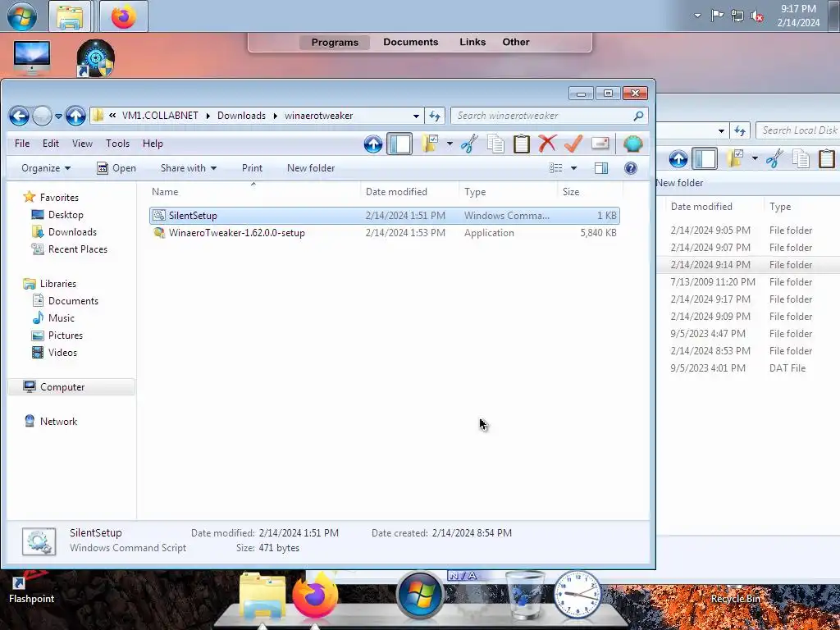Click the Classic Shell settings shell icon
Screen dimensions: 840x630
[632, 144]
